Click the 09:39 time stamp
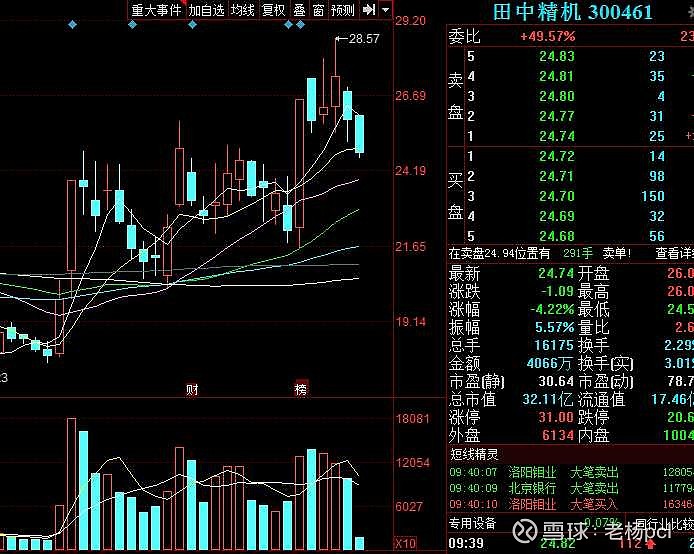Image resolution: width=694 pixels, height=554 pixels. pos(466,544)
